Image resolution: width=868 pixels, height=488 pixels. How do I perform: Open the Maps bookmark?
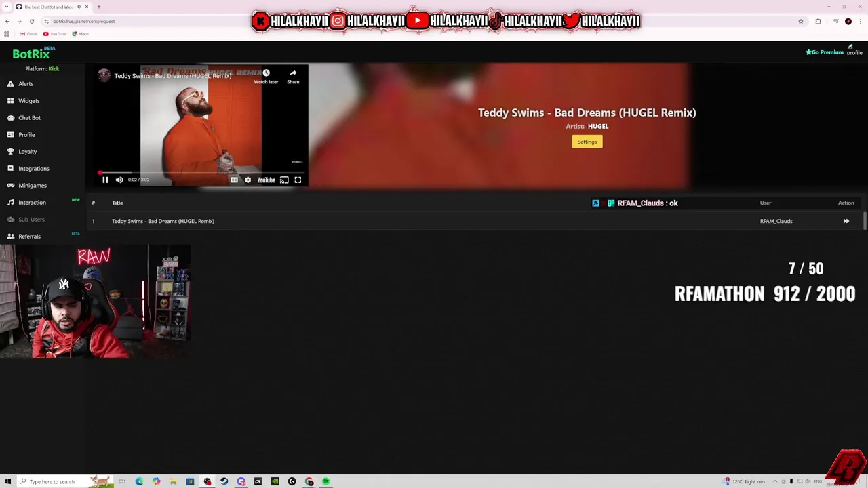click(x=81, y=34)
